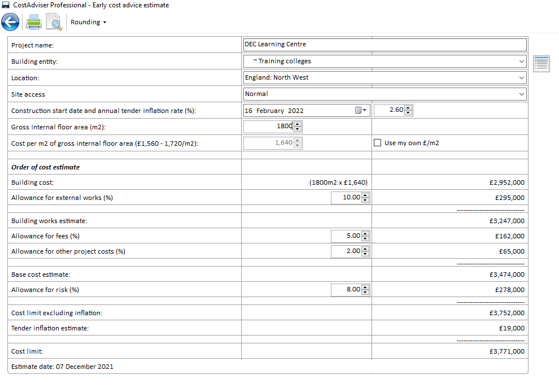Decrease the tender inflation rate spinner
Viewport: 559px width, 392px height.
click(408, 113)
